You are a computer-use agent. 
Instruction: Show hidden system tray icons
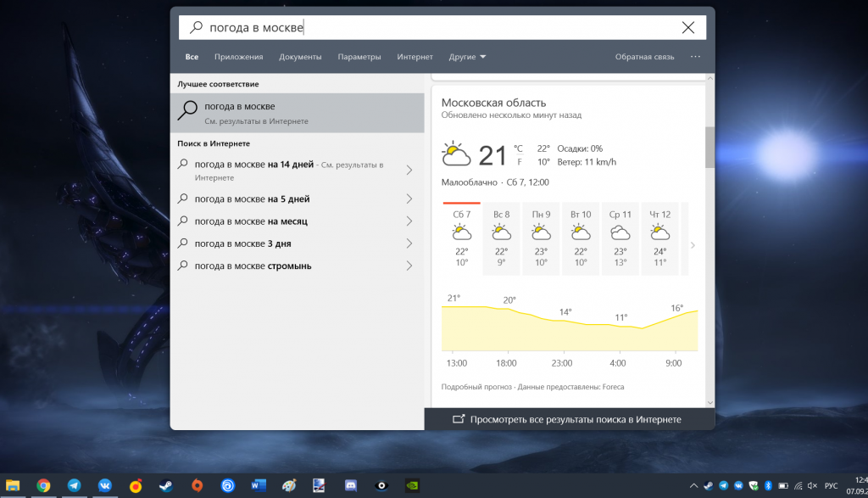[694, 486]
